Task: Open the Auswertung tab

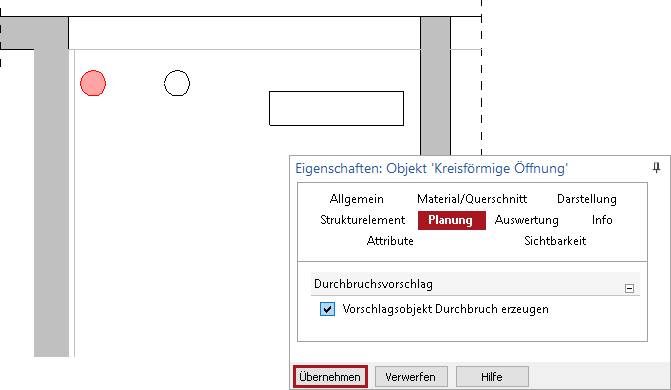Action: (526, 220)
